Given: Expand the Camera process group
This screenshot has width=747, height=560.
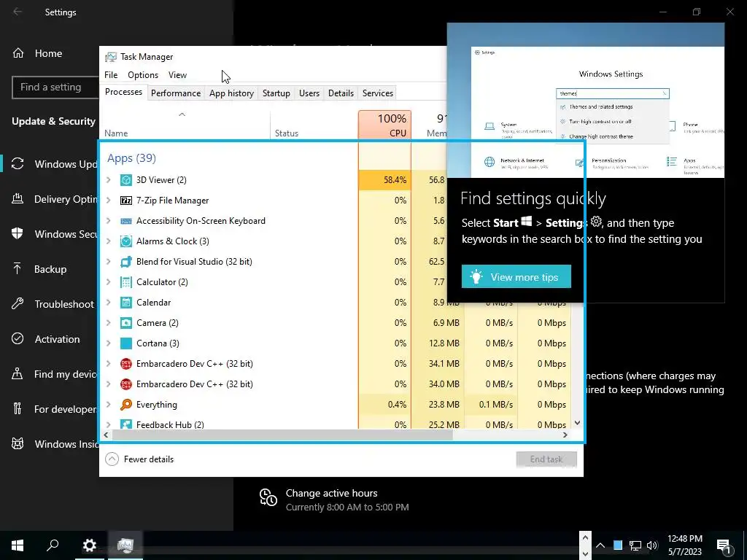Looking at the screenshot, I should coord(109,323).
